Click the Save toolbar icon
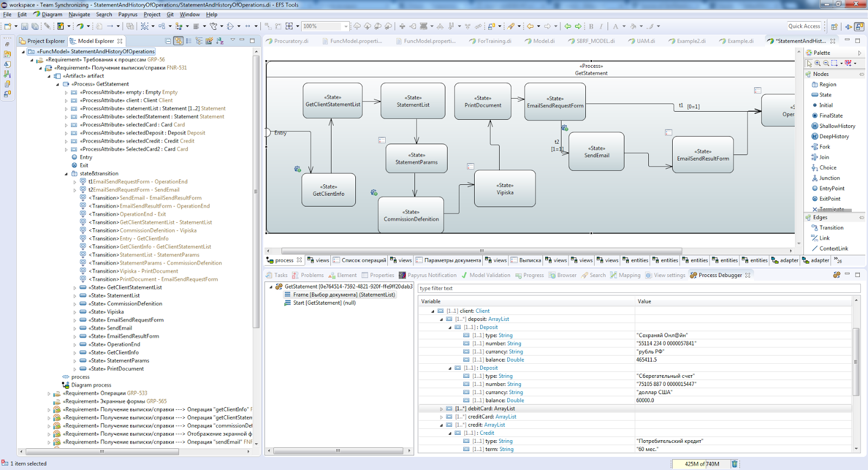Viewport: 868px width, 470px height. pyautogui.click(x=24, y=26)
